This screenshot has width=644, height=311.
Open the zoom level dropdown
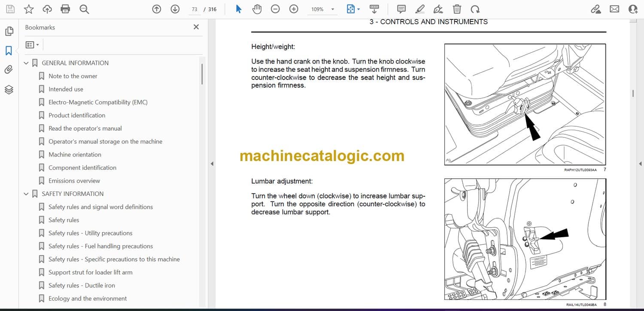tap(332, 9)
